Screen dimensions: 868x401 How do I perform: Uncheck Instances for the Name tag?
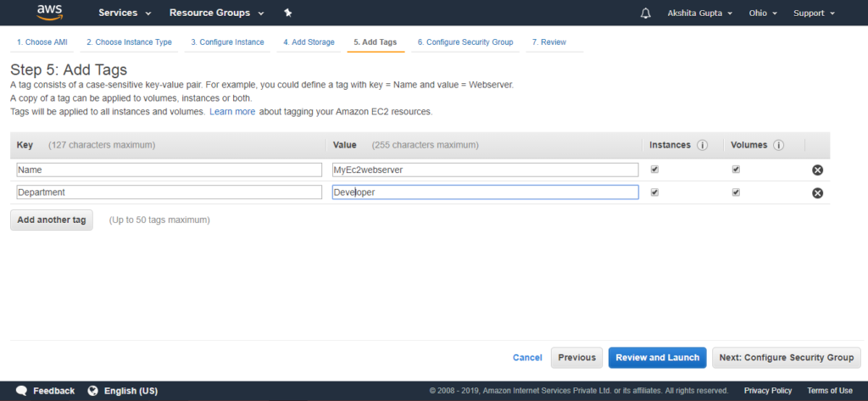(655, 170)
